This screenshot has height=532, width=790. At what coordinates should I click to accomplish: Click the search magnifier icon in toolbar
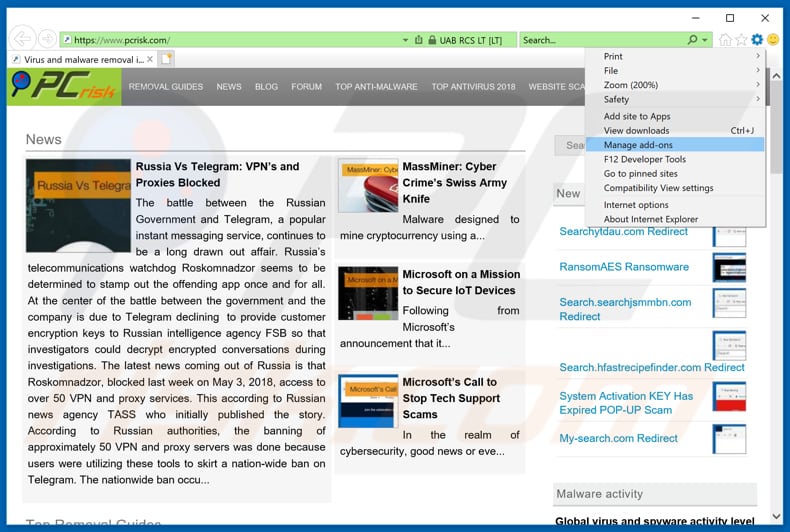click(x=692, y=40)
